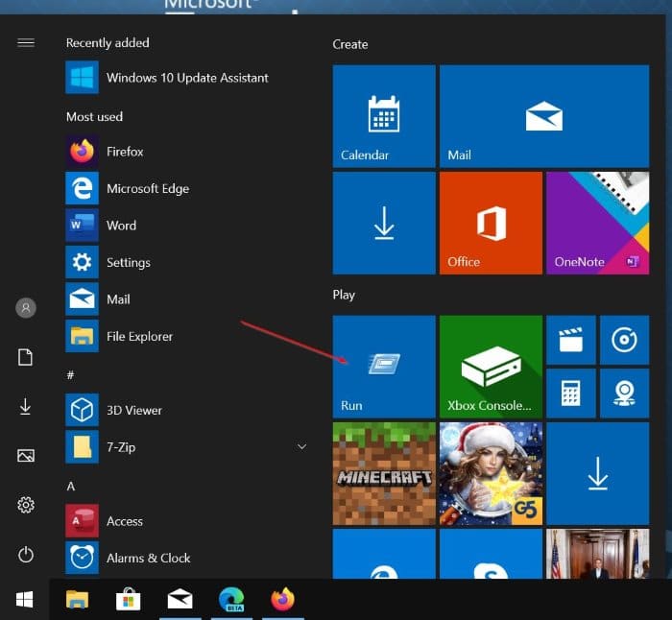Click the 'A' letter index header

click(71, 487)
